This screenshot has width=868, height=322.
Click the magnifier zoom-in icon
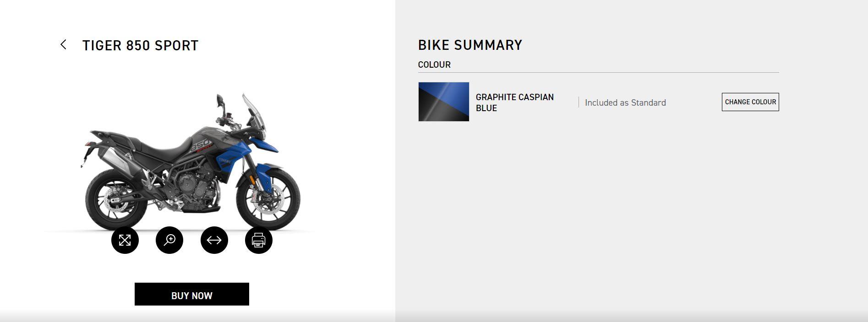[169, 240]
